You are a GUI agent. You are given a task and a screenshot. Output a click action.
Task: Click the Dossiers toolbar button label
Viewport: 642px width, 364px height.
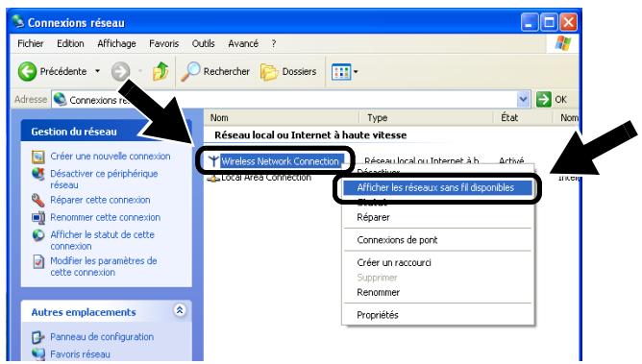pyautogui.click(x=299, y=72)
